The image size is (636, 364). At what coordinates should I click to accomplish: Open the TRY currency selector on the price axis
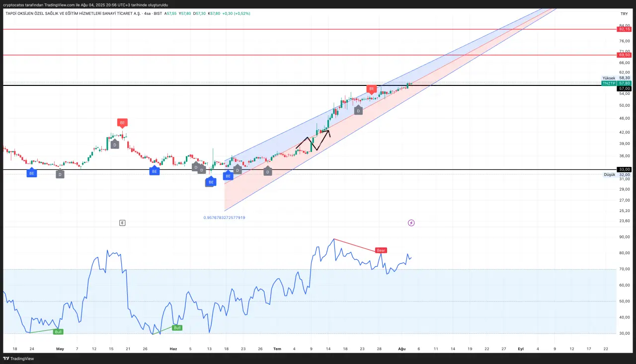coord(624,14)
